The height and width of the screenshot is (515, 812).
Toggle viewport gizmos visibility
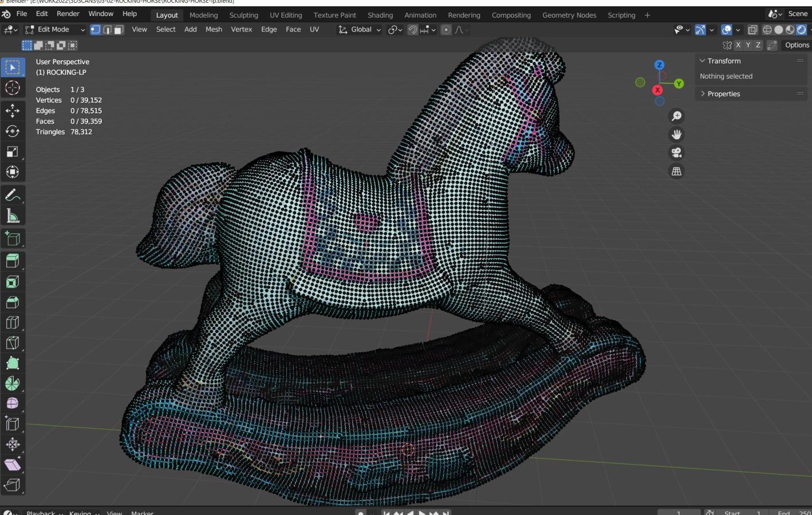tap(700, 30)
